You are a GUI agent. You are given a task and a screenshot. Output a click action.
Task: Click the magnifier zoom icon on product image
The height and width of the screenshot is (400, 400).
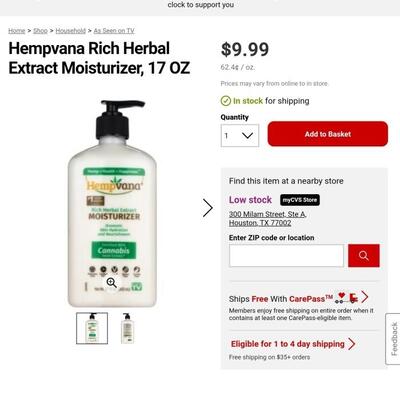click(111, 283)
